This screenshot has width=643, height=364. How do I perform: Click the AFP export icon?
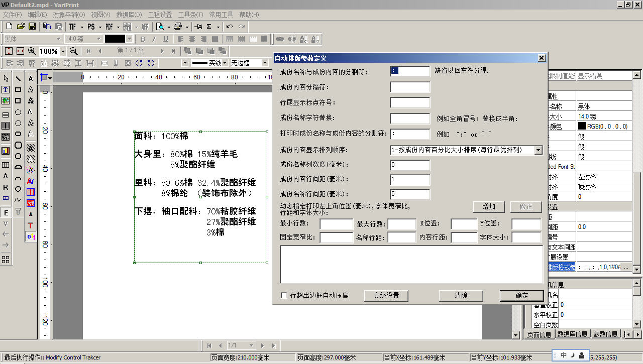point(145,27)
